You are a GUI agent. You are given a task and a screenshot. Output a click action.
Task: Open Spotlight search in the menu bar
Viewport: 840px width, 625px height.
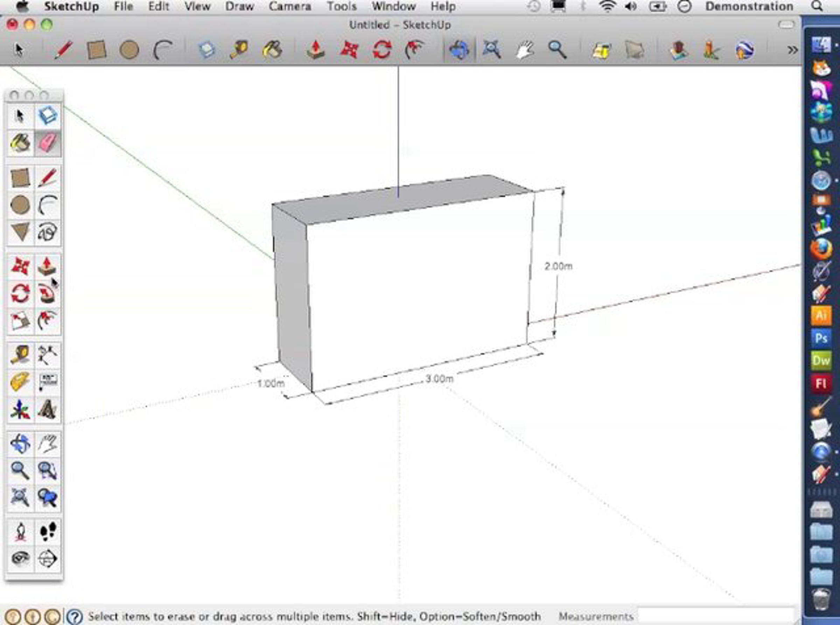tap(817, 6)
